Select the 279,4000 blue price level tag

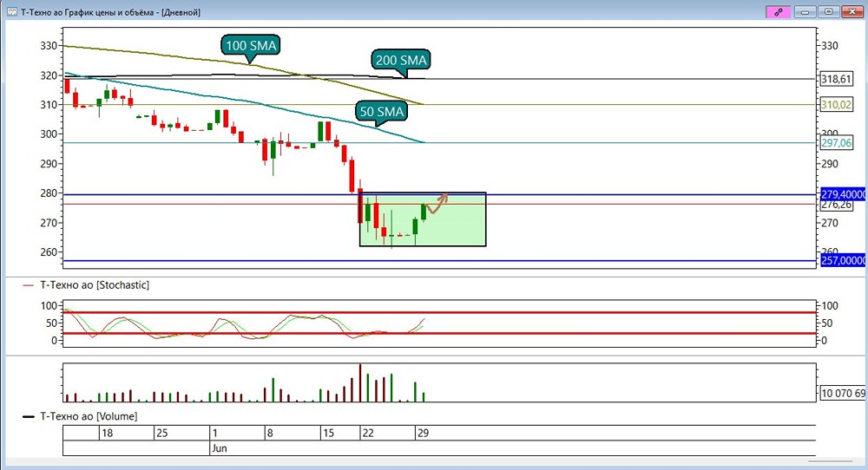point(843,194)
